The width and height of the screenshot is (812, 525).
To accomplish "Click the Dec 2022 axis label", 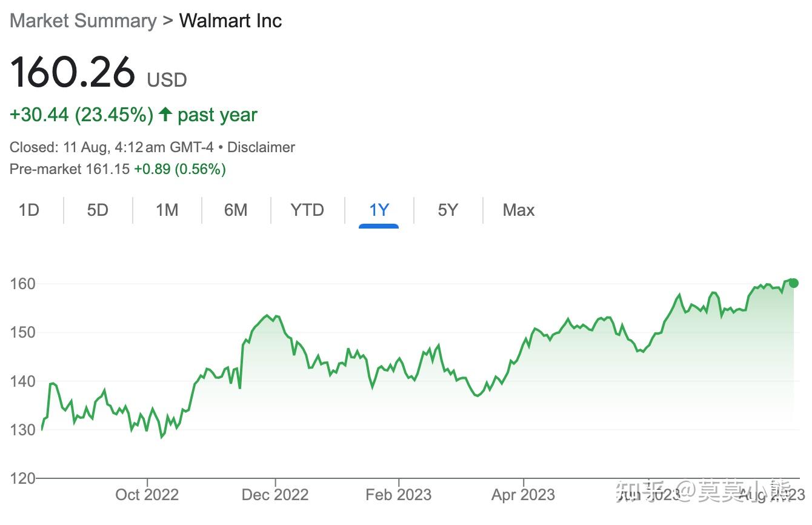I will [275, 495].
